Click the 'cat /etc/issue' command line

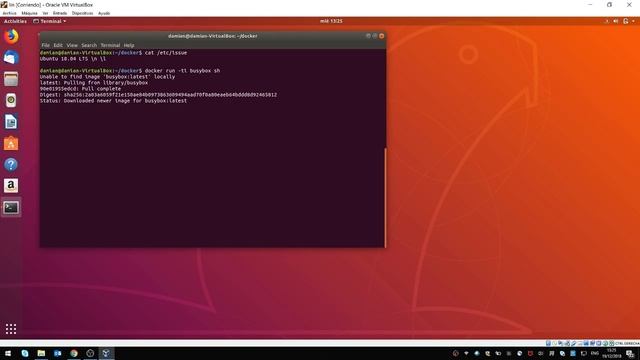click(x=113, y=53)
